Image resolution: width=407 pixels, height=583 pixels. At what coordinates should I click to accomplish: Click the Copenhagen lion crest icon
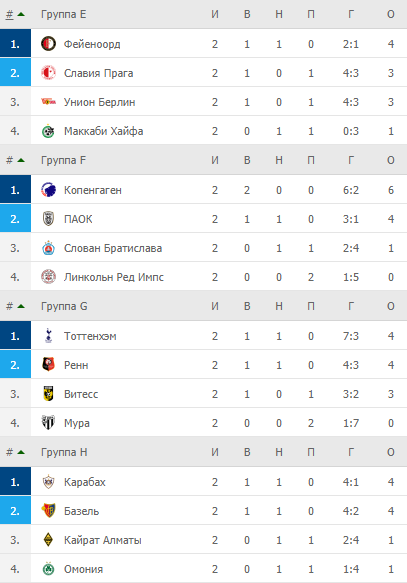point(48,190)
